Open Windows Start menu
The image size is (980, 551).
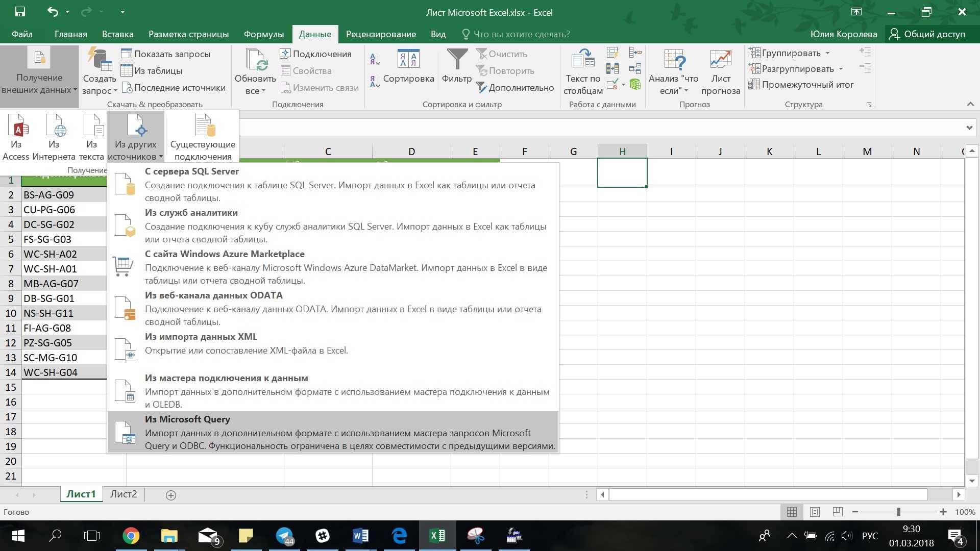point(18,536)
